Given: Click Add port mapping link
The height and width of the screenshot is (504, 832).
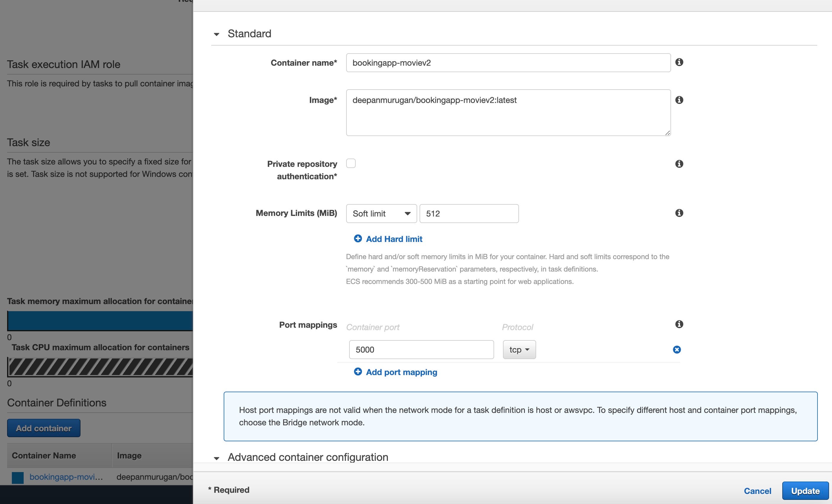Looking at the screenshot, I should [x=402, y=372].
